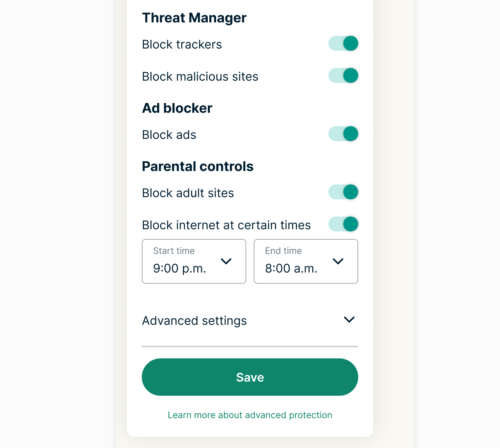Toggle the Block ads switch
Screen dimensions: 500x448
pos(343,134)
